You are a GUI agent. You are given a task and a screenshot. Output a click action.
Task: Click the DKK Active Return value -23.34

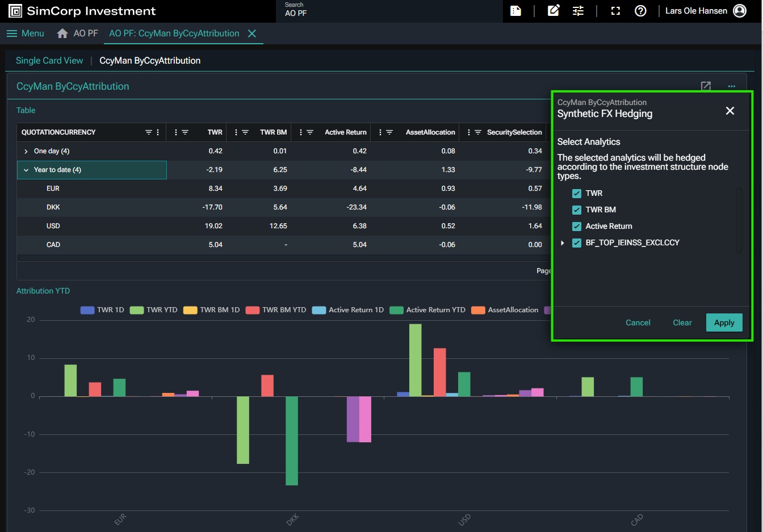pos(357,207)
